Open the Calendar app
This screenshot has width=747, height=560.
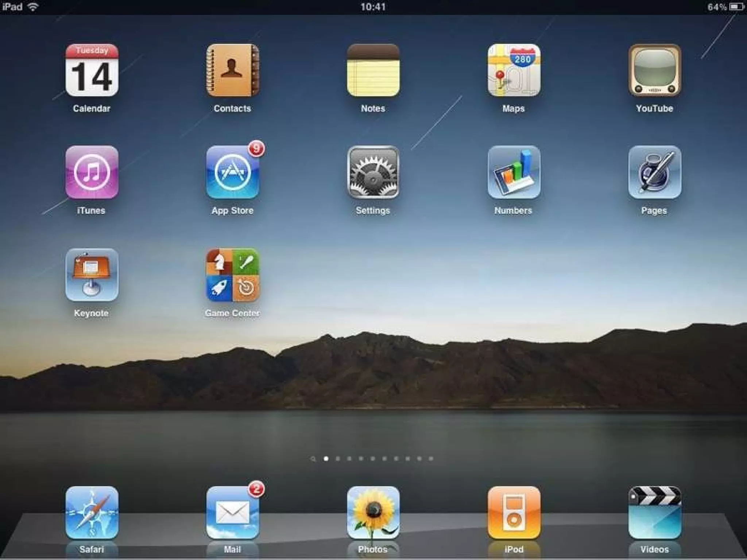click(x=92, y=71)
